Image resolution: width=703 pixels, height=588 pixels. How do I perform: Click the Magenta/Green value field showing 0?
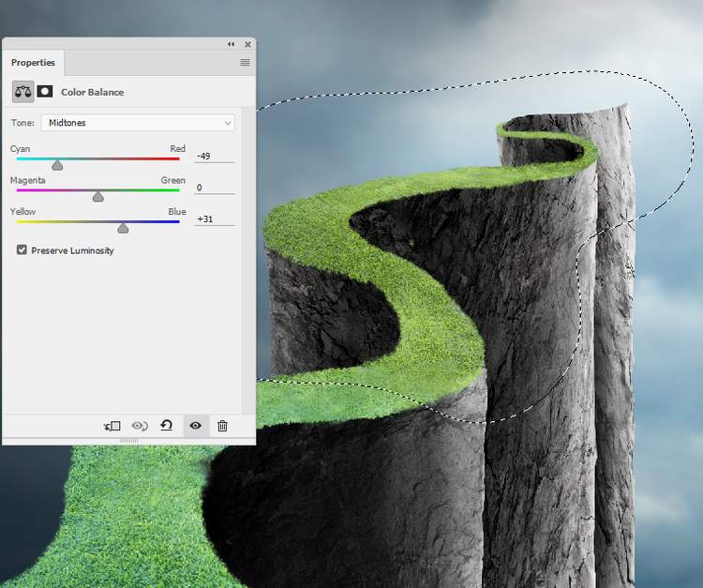pyautogui.click(x=215, y=188)
